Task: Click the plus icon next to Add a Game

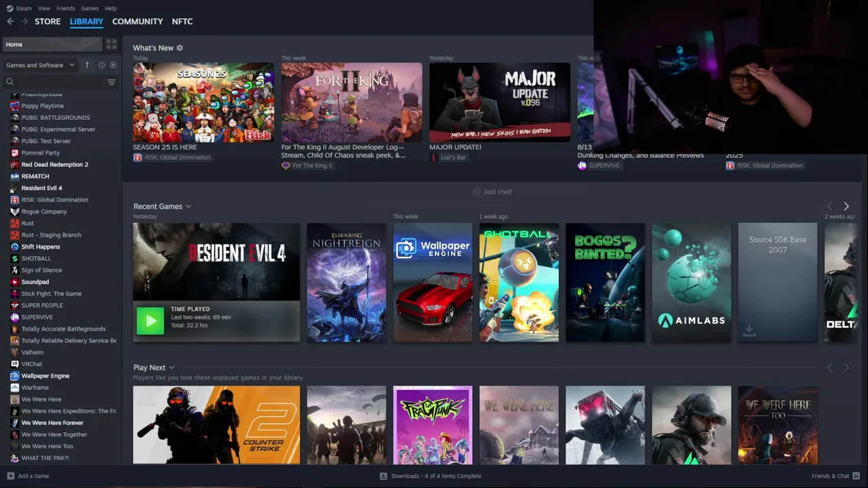Action: (x=10, y=476)
